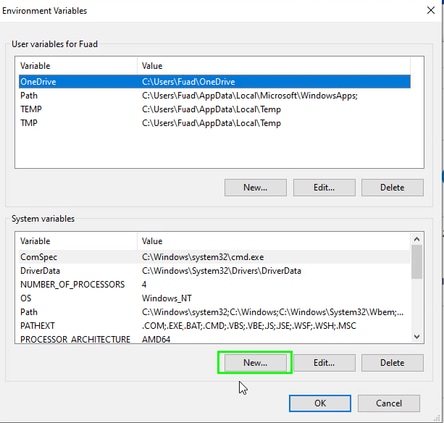Select the PROCESSOR_ARCHITECTURE variable
The height and width of the screenshot is (423, 444).
click(x=215, y=338)
